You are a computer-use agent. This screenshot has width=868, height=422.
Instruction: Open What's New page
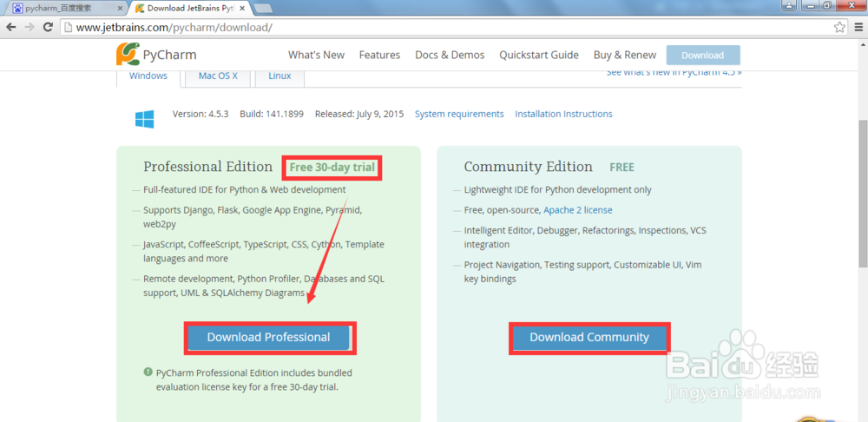coord(316,55)
